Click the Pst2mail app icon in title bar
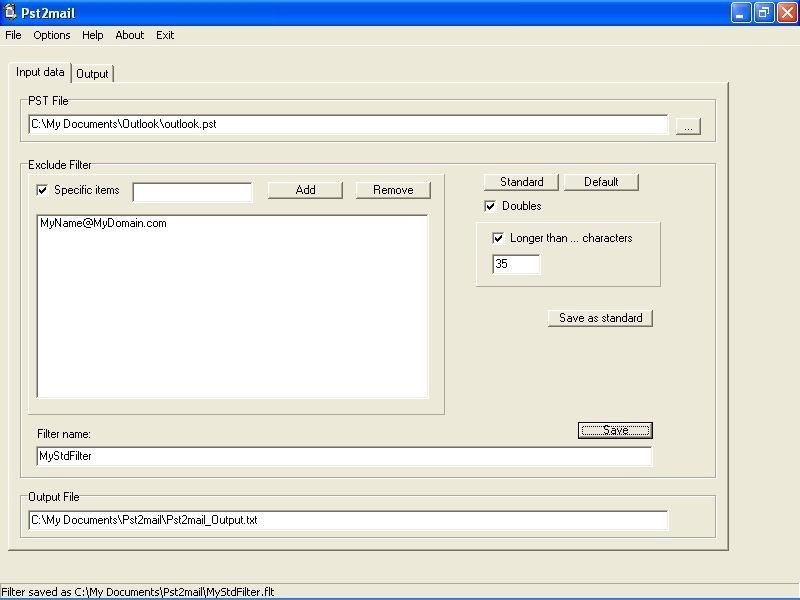This screenshot has width=800, height=600. tap(10, 12)
